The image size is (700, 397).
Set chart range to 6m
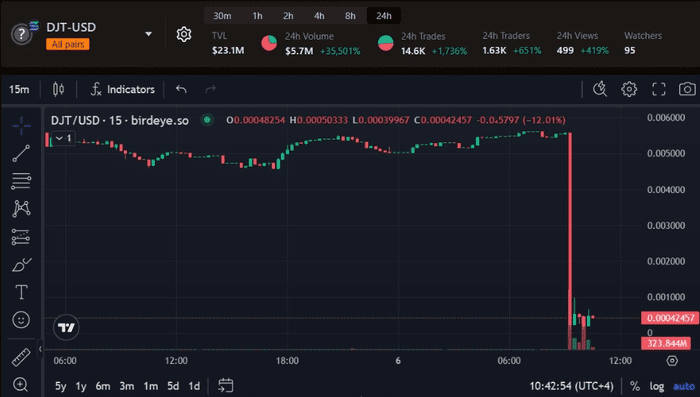tap(103, 386)
